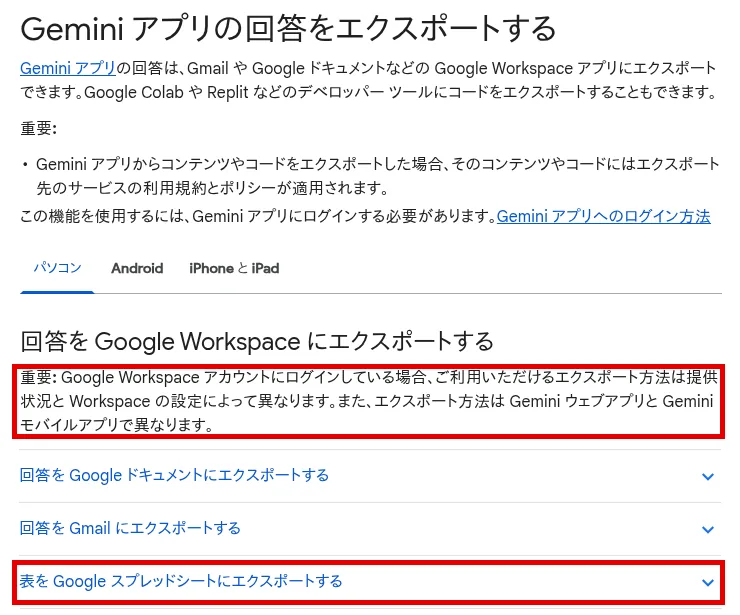Select the パソコン tab

(57, 268)
